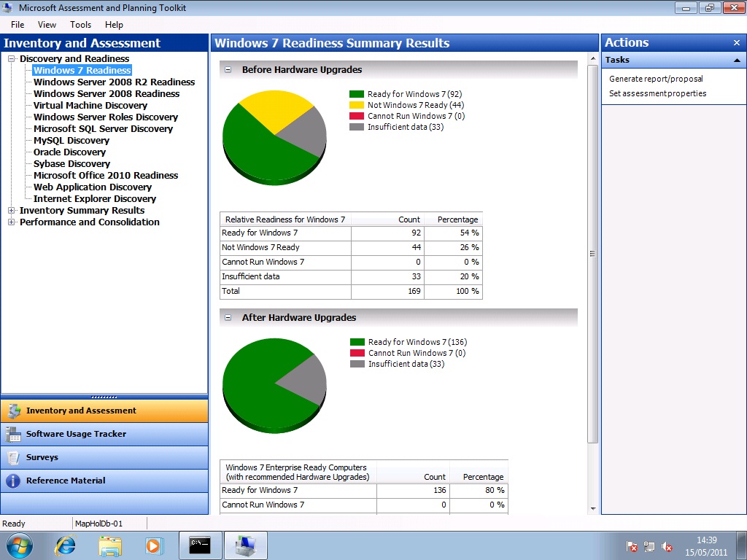Click the Relative Readiness for Windows 7 header
The image size is (747, 560).
[x=285, y=219]
